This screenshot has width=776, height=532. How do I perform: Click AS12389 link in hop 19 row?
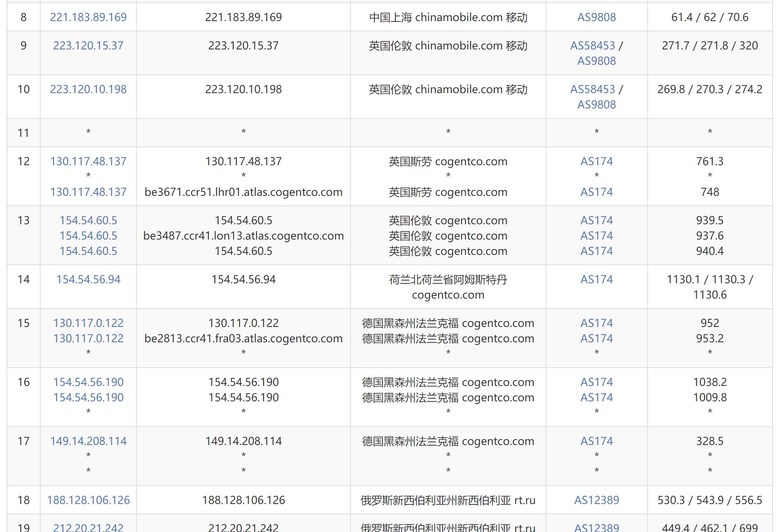click(596, 527)
